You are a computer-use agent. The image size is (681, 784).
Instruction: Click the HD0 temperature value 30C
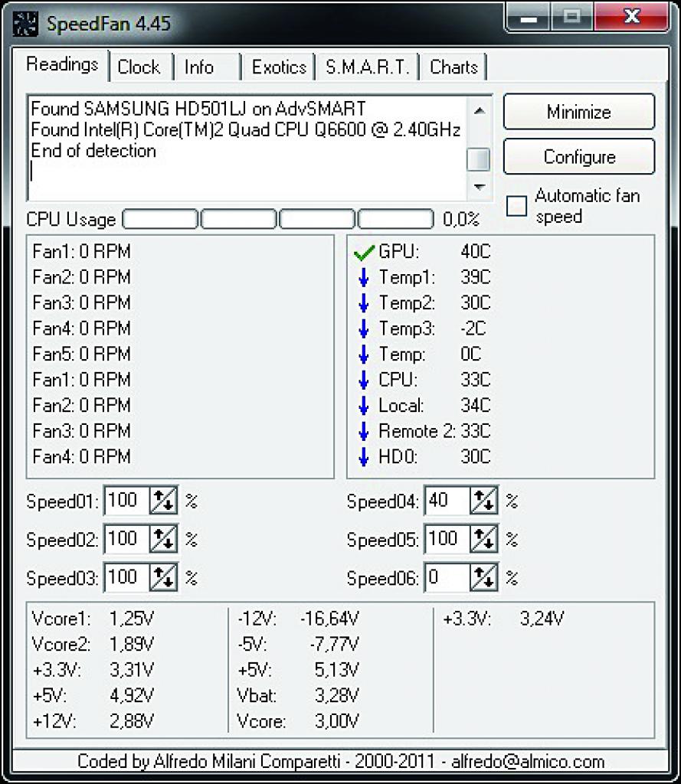[476, 456]
